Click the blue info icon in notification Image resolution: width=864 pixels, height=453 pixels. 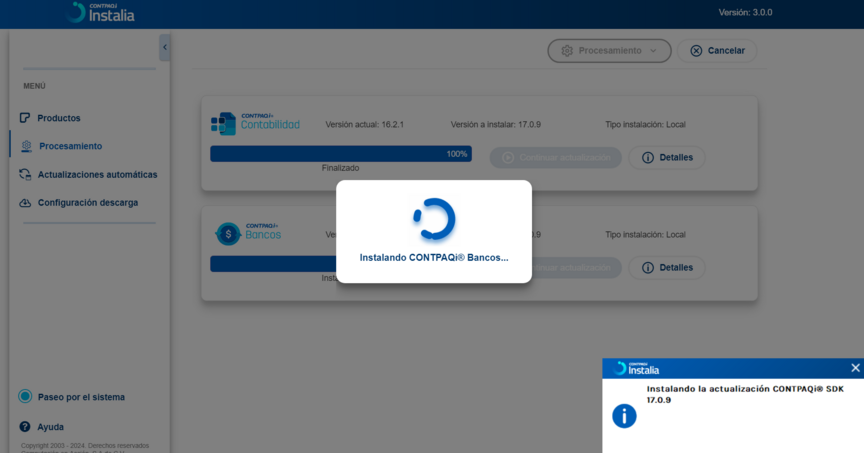624,416
